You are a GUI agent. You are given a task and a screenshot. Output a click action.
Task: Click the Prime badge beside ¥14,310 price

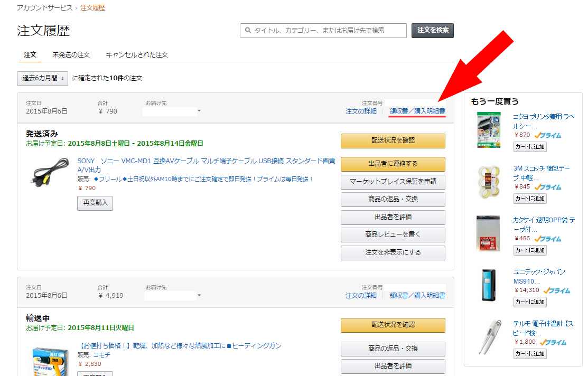tap(557, 290)
